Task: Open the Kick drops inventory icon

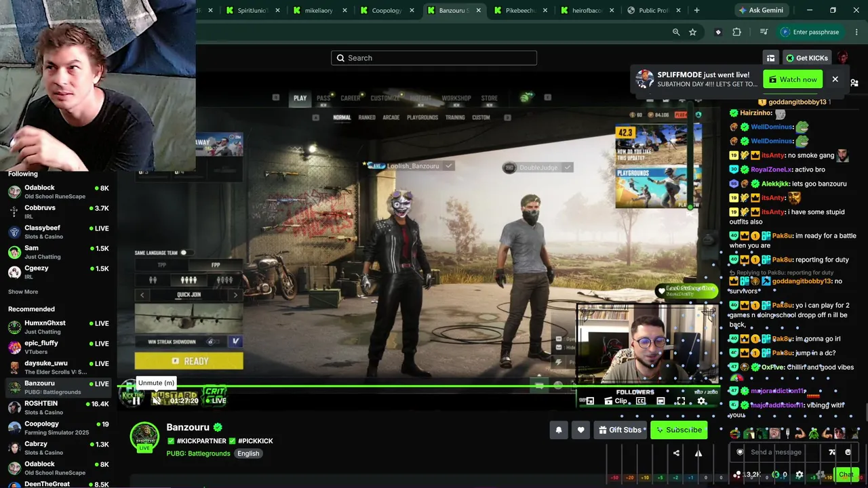Action: [770, 58]
